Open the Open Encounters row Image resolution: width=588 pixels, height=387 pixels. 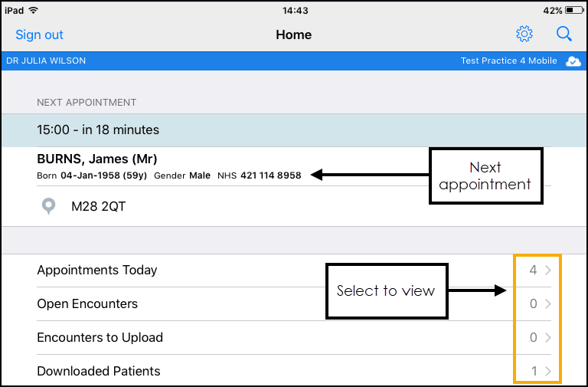tap(87, 304)
